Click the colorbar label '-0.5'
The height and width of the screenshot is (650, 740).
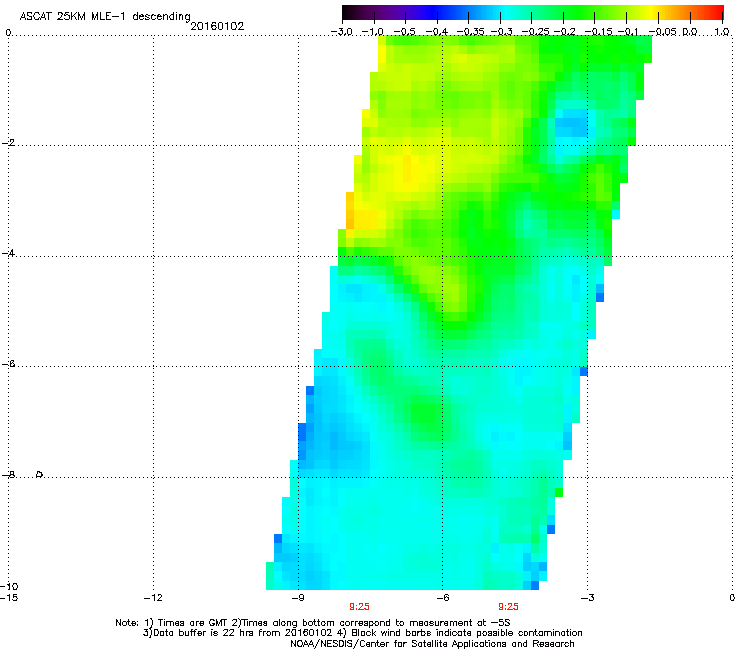tap(404, 32)
